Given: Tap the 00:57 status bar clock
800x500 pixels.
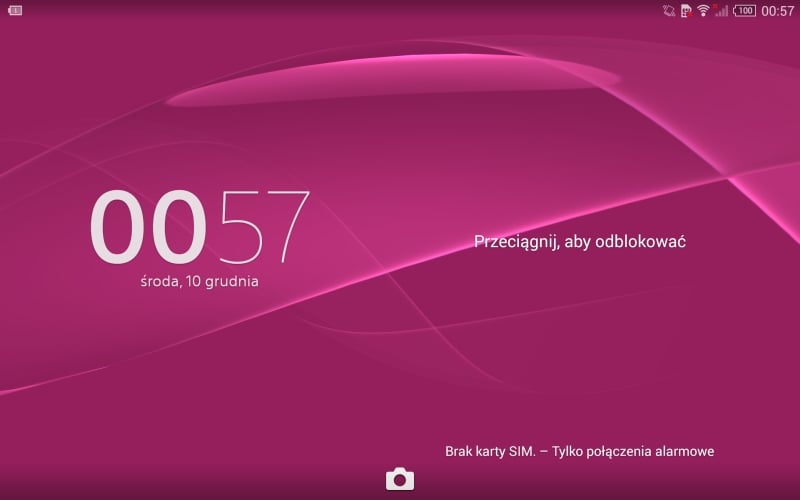Looking at the screenshot, I should pyautogui.click(x=778, y=11).
